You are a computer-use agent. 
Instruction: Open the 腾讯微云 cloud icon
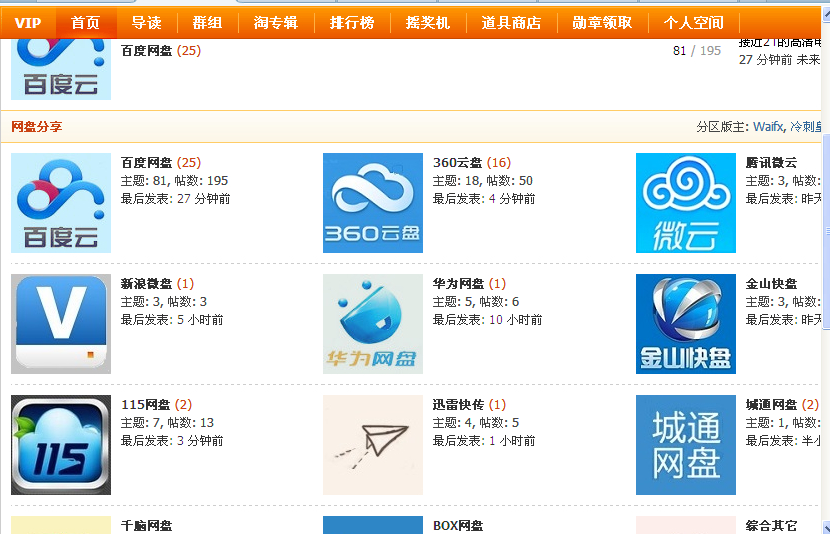685,203
